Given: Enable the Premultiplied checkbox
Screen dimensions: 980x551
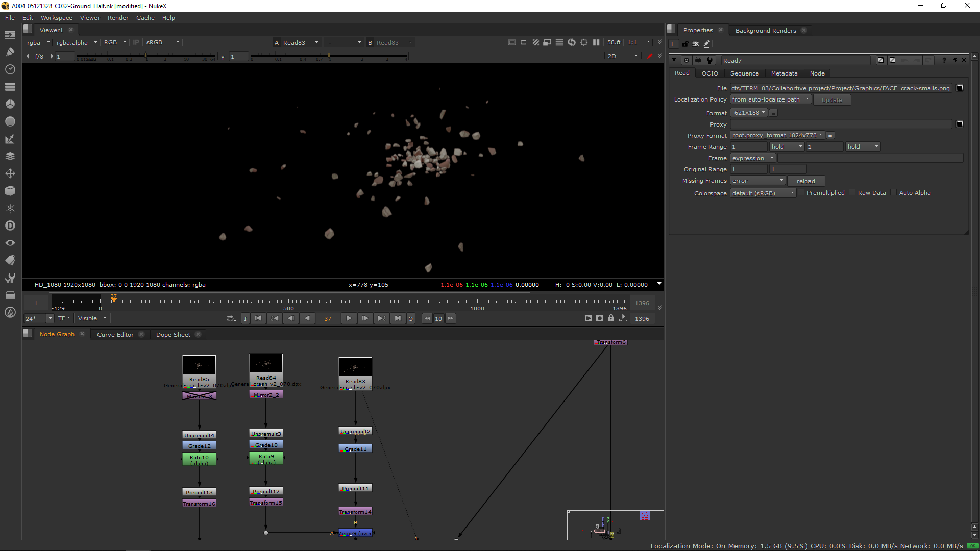Looking at the screenshot, I should point(801,193).
